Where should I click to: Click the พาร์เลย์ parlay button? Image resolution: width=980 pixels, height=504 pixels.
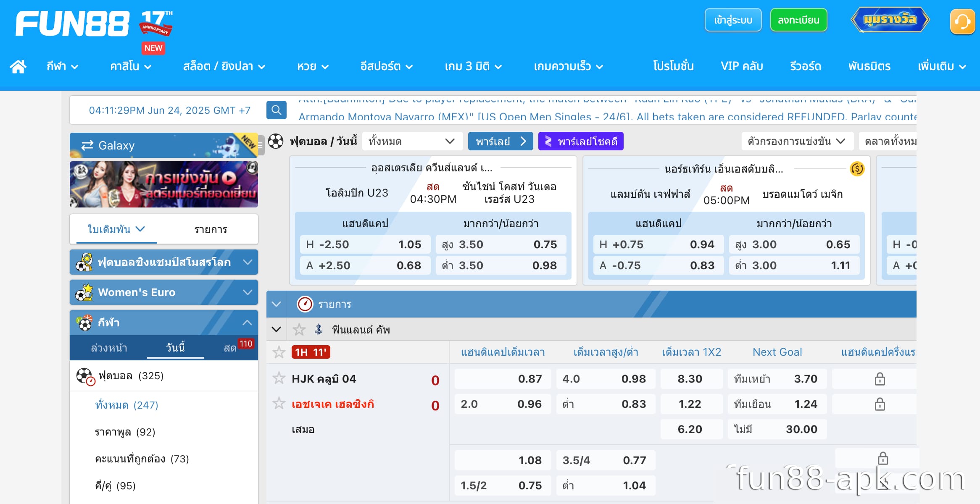pyautogui.click(x=501, y=141)
